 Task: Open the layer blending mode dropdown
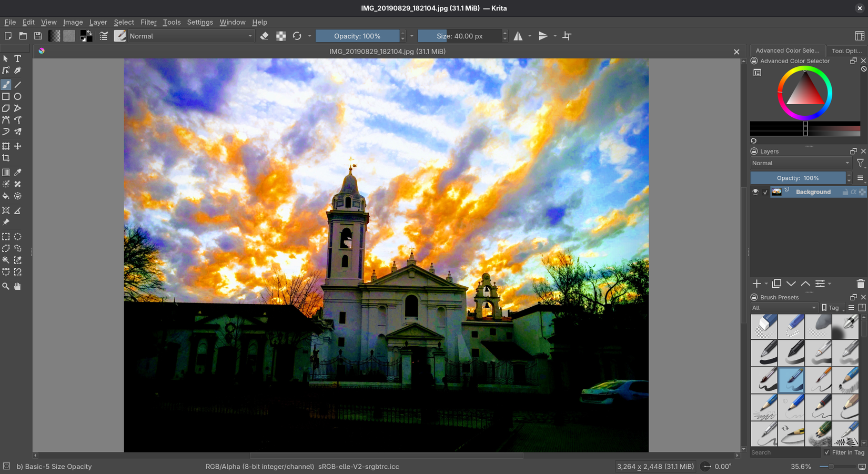pyautogui.click(x=800, y=163)
